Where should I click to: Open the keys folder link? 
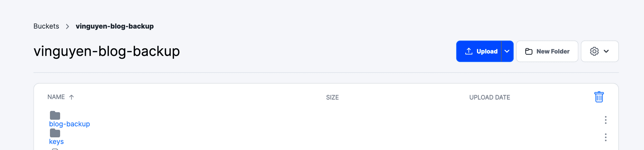pyautogui.click(x=56, y=142)
